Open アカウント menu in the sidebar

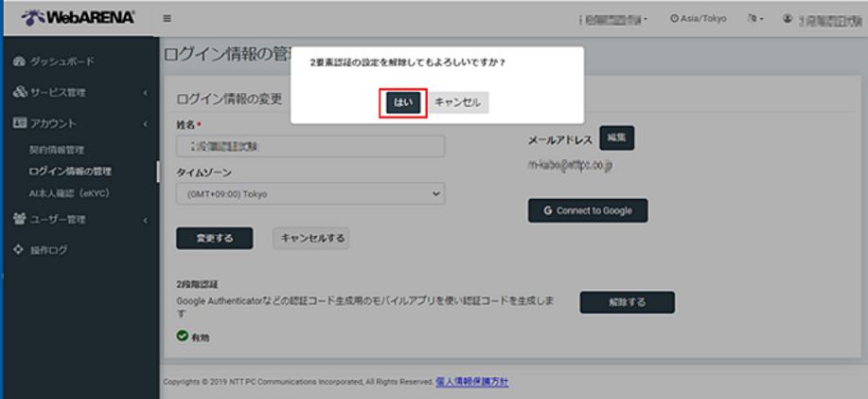tap(53, 123)
